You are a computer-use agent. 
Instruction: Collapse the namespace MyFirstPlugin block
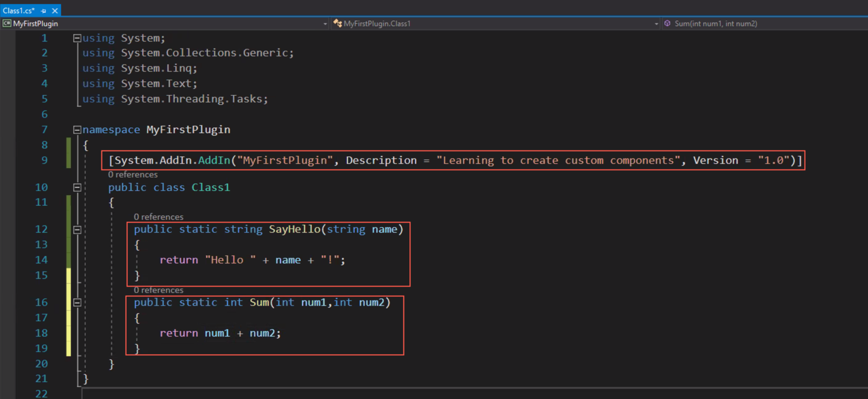pyautogui.click(x=77, y=130)
